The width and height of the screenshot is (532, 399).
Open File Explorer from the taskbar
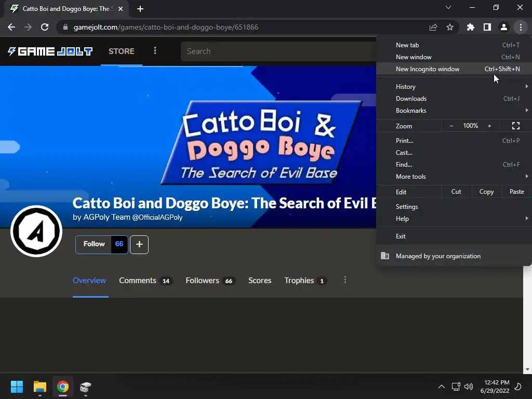tap(39, 387)
